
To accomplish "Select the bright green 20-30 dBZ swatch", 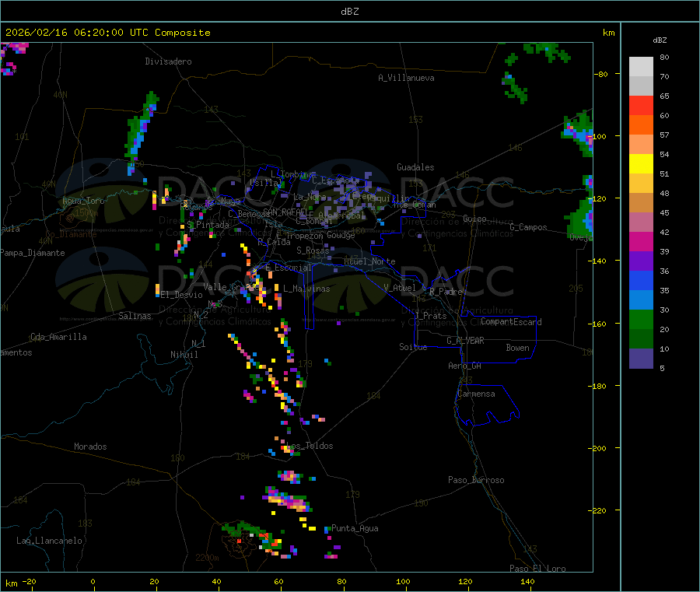I will tap(641, 319).
